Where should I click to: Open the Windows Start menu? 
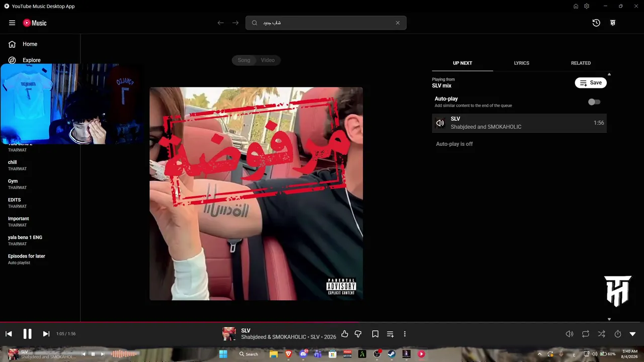(223, 354)
